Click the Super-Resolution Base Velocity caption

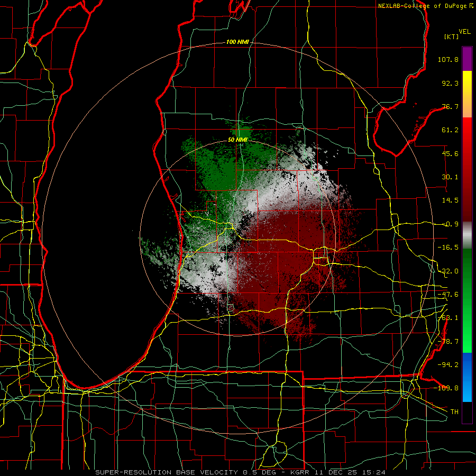tap(241, 472)
